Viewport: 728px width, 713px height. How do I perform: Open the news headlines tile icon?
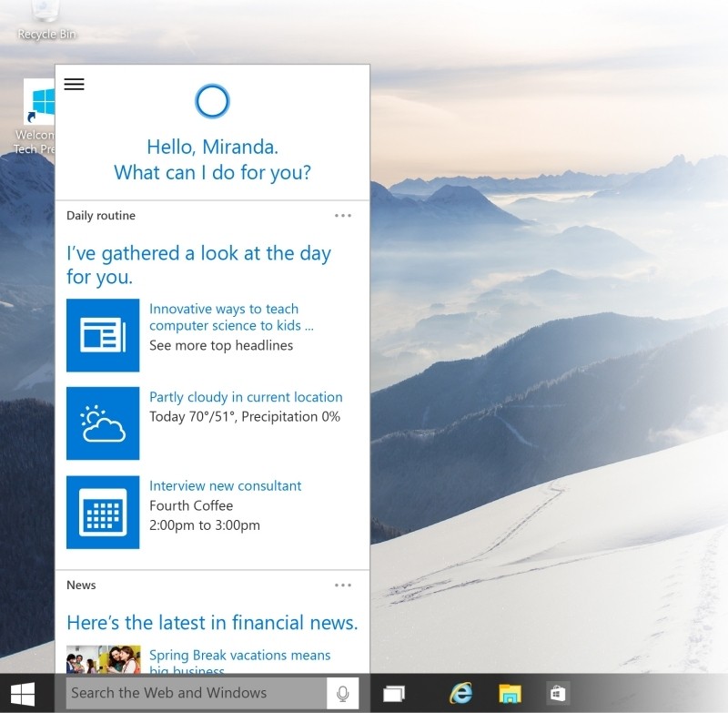coord(103,335)
